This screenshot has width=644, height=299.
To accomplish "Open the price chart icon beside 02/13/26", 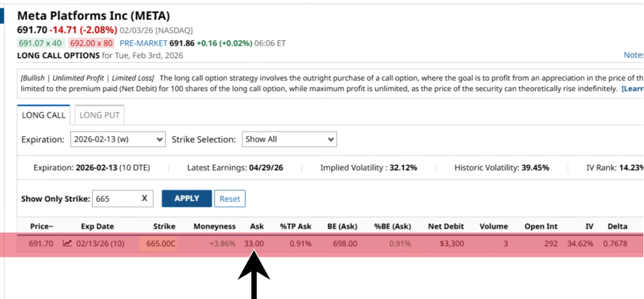I will [67, 243].
